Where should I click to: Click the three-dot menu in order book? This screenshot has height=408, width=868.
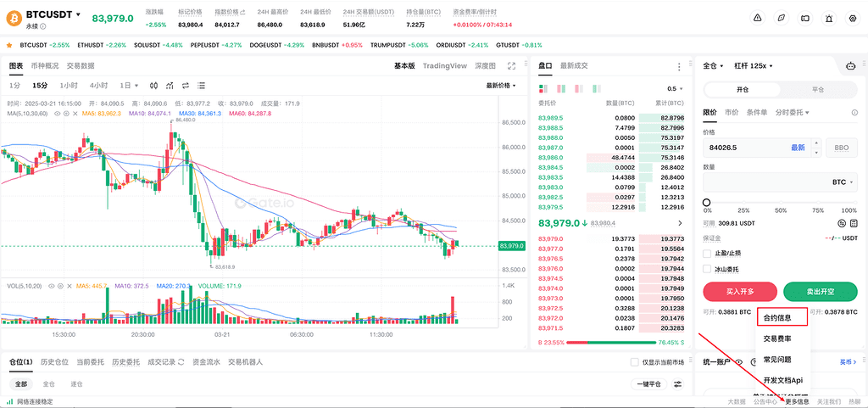[679, 65]
